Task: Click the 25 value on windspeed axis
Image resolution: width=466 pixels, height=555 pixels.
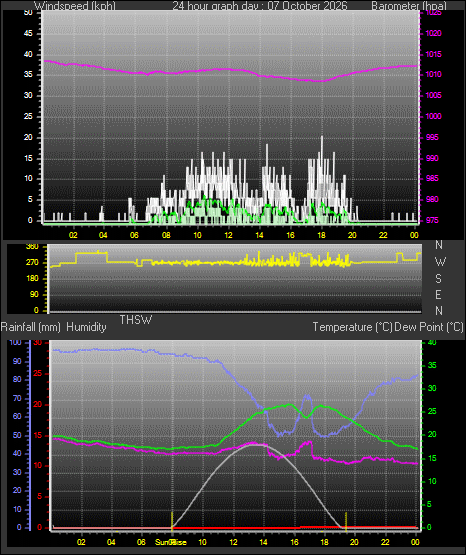Action: (x=28, y=116)
